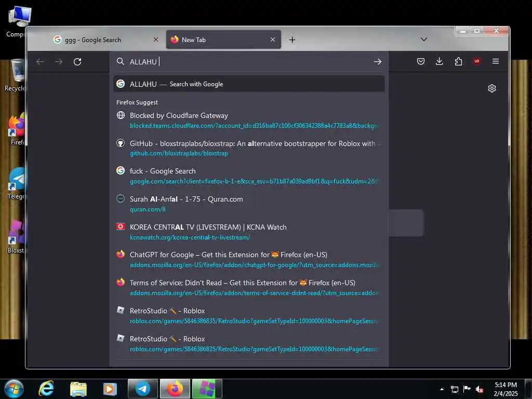The height and width of the screenshot is (399, 532).
Task: Click search magnifier icon in address bar
Action: 121,61
